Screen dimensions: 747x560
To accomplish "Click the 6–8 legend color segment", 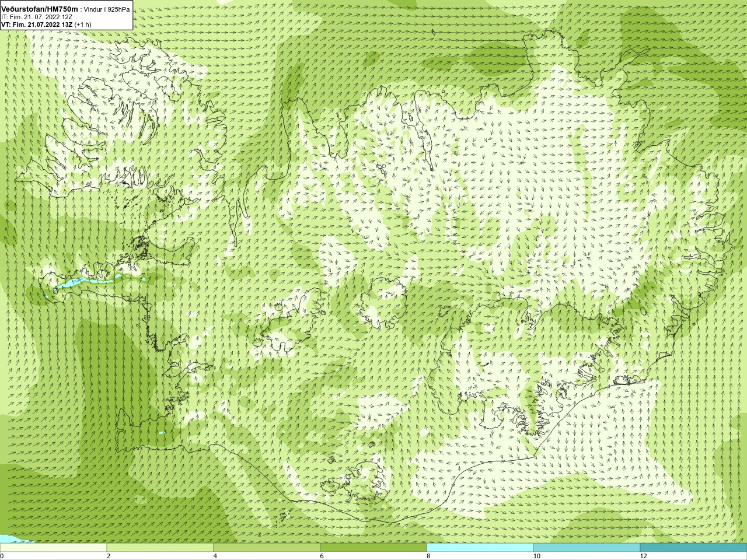I will tap(373, 548).
